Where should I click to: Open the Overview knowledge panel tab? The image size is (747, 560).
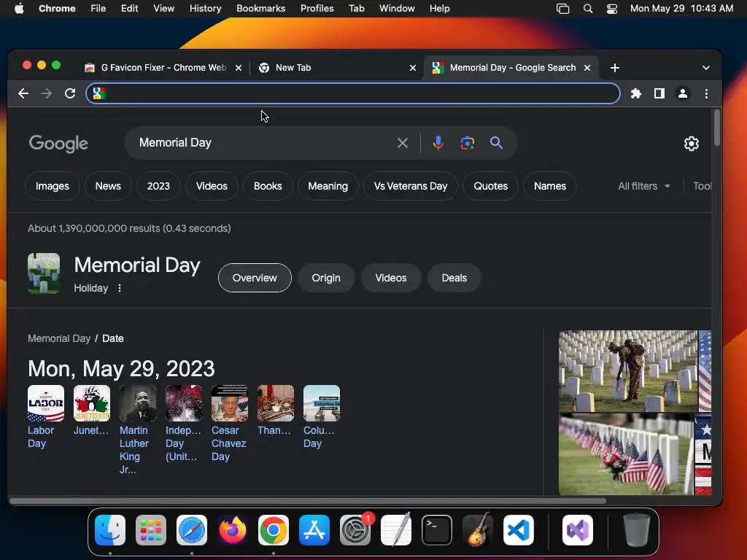pos(255,278)
